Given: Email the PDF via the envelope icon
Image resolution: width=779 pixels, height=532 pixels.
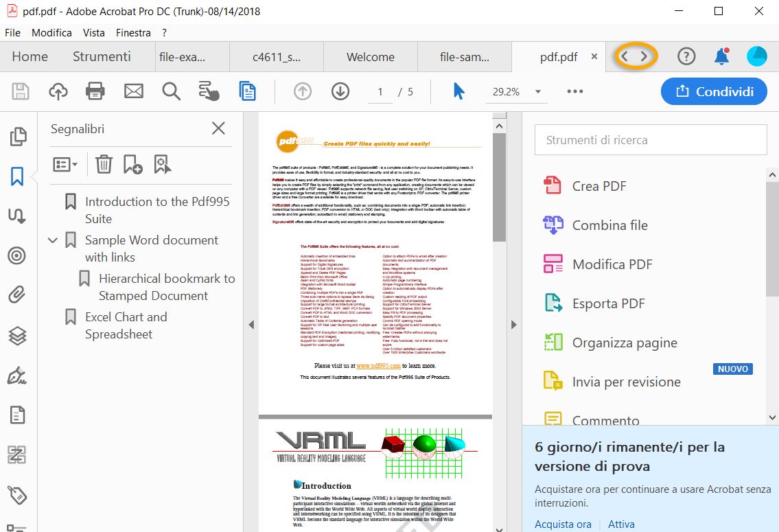Looking at the screenshot, I should point(133,91).
